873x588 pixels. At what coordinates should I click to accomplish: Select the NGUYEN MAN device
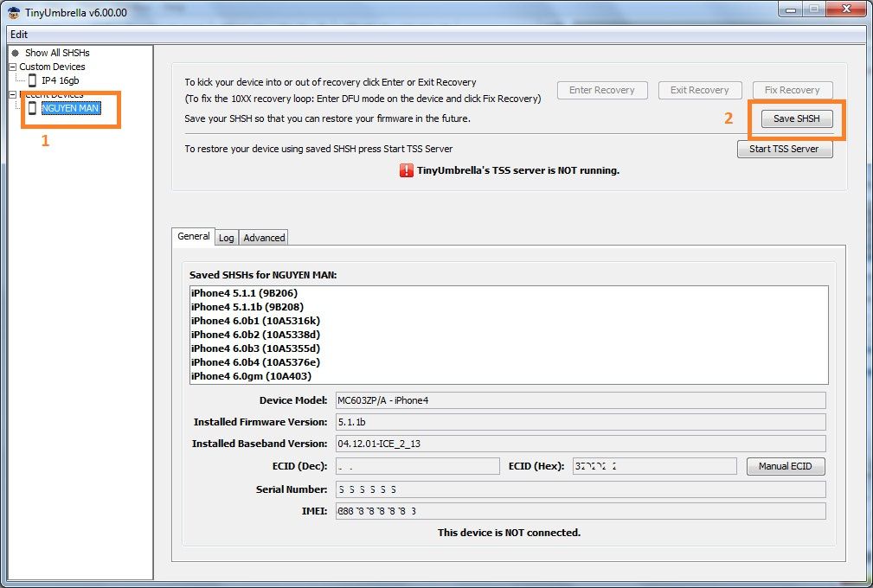pyautogui.click(x=71, y=108)
